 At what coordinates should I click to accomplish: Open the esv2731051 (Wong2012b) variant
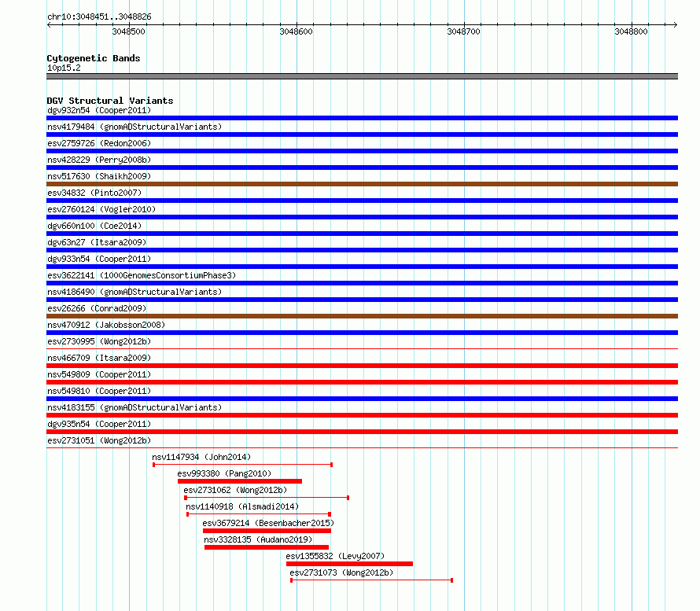coord(99,440)
